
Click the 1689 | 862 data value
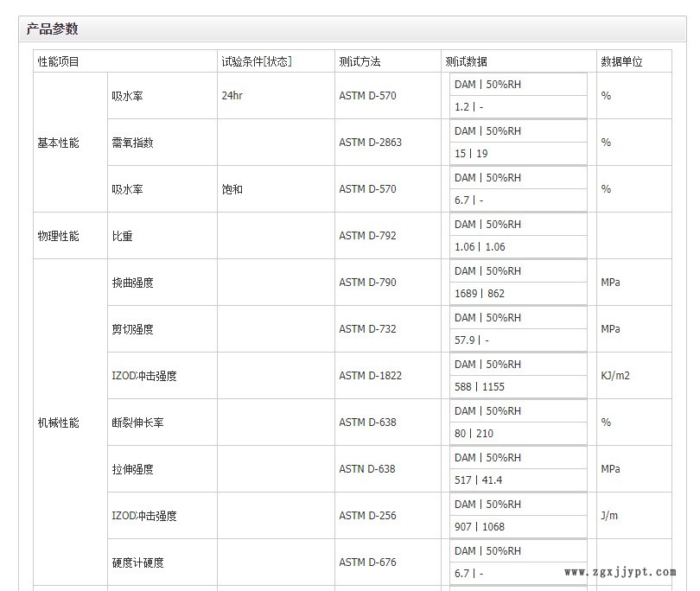coord(480,294)
